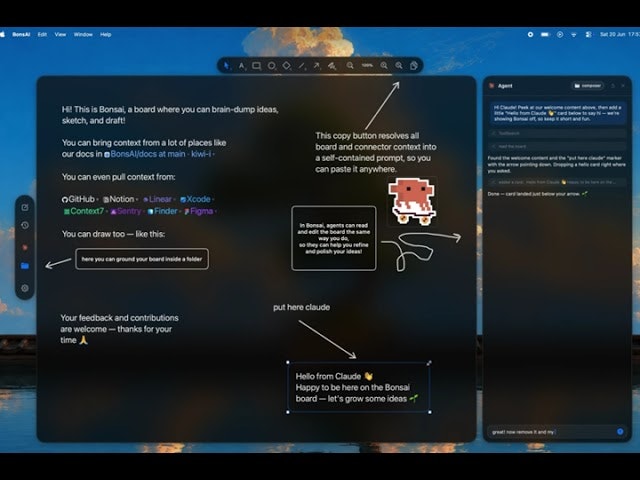
Task: Pick the ellipse shape tool
Action: tap(271, 65)
